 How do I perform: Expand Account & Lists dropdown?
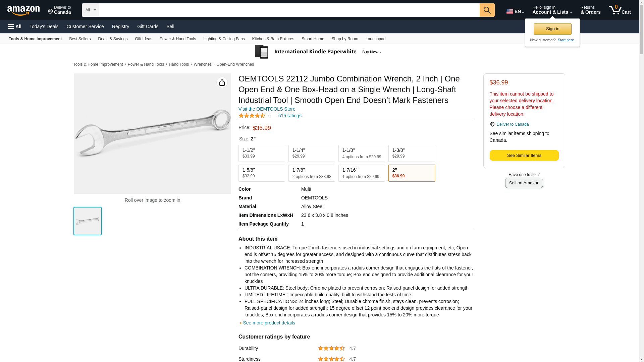[x=552, y=10]
